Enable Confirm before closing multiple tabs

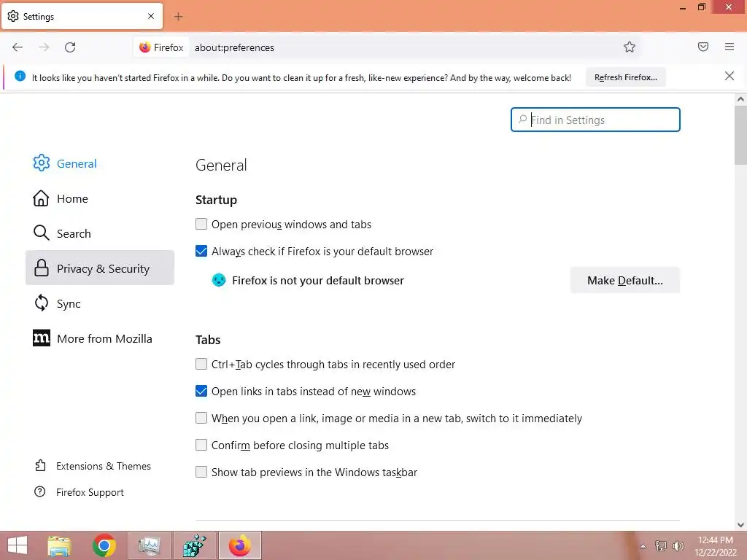click(x=201, y=445)
